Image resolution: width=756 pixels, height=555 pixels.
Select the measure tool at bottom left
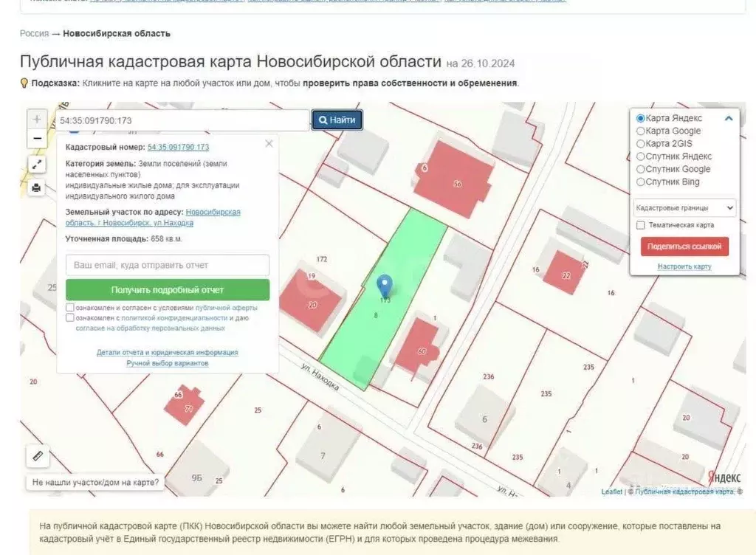(36, 455)
